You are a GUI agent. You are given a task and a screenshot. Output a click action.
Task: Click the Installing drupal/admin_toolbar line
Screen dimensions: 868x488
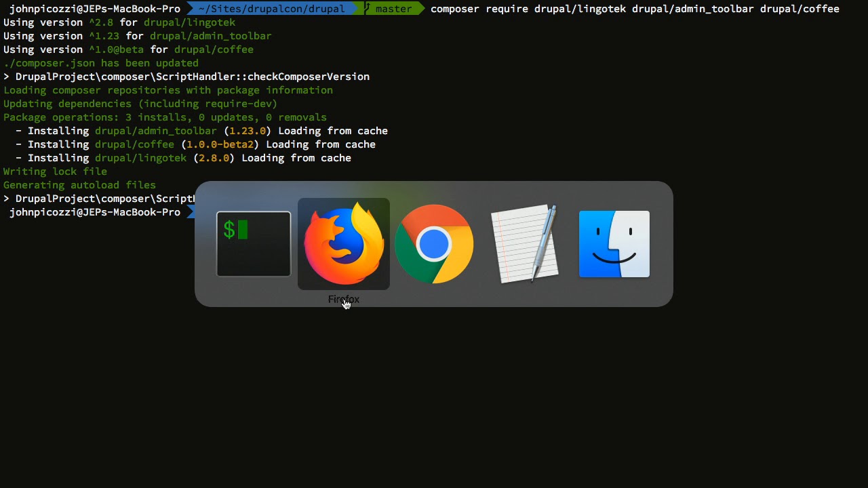201,131
